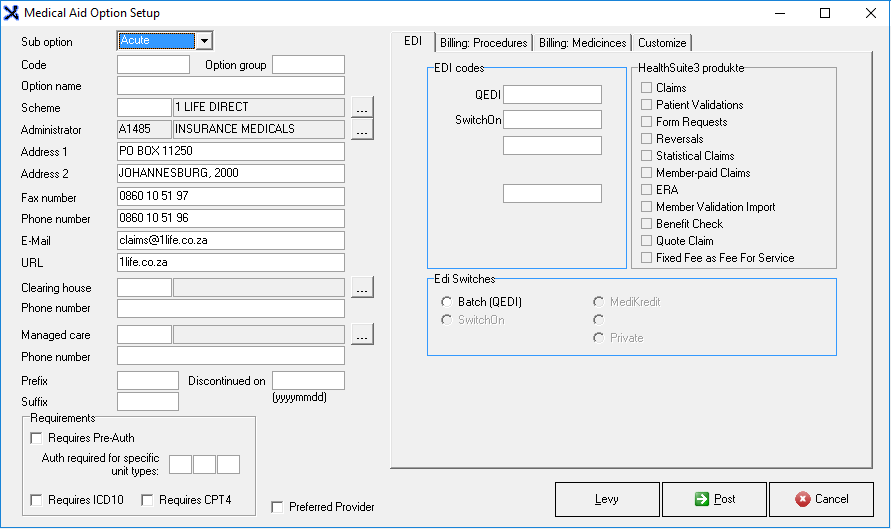The width and height of the screenshot is (891, 529).
Task: Check the Preferred Provider box
Action: click(x=277, y=507)
